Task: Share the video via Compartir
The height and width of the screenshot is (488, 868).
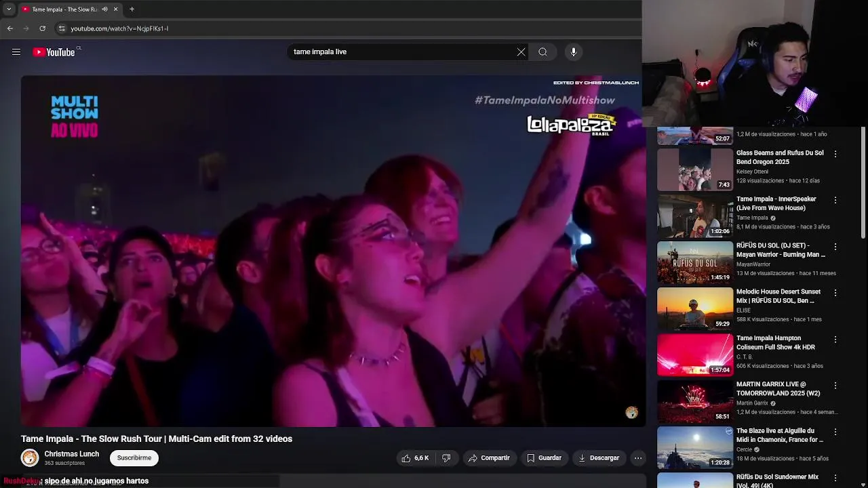Action: pos(490,458)
